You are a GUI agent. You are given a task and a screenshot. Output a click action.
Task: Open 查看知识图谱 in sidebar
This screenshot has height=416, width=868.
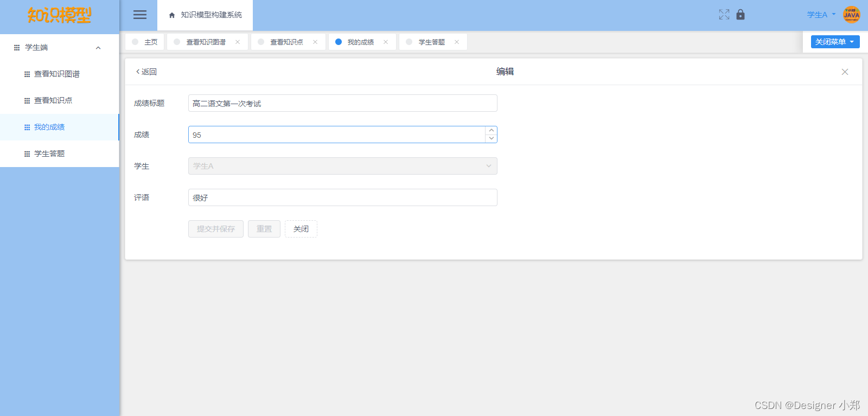pos(59,74)
